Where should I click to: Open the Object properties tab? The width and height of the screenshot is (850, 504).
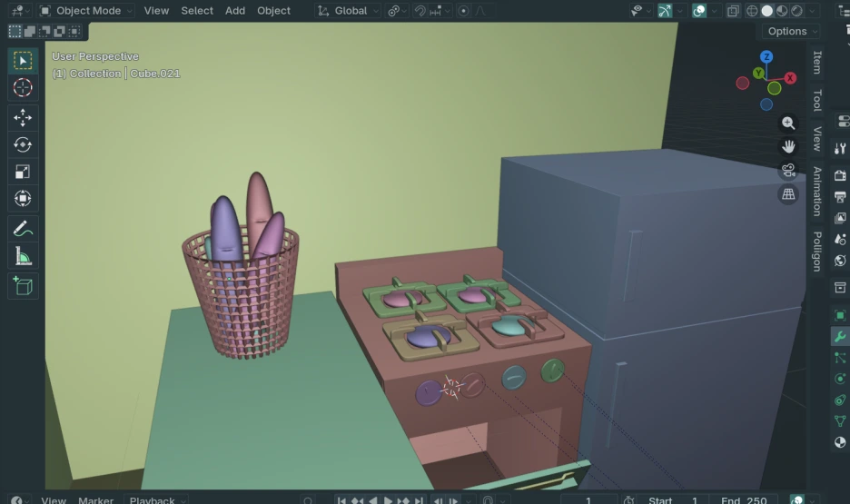[x=840, y=315]
